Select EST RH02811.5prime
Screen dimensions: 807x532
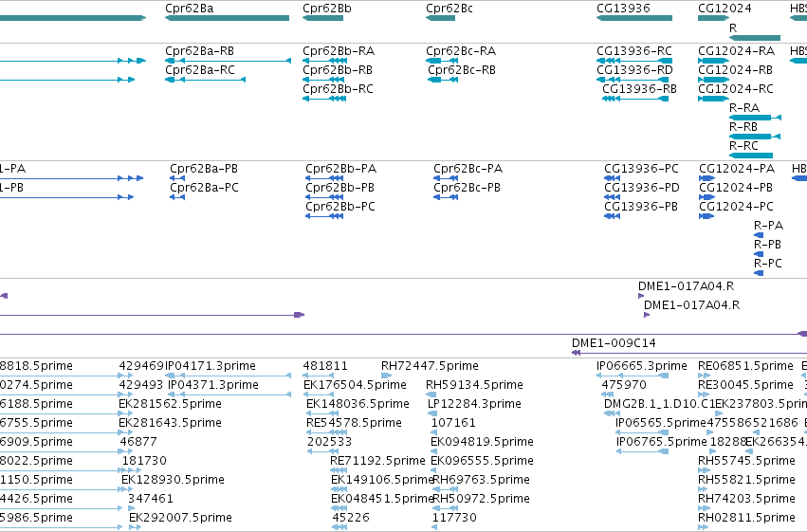point(747,518)
